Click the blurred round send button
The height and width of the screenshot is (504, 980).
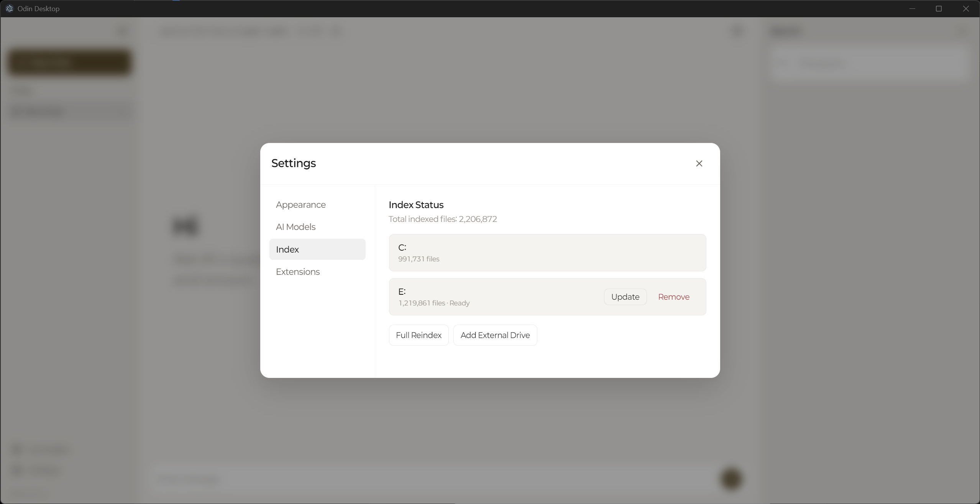coord(731,479)
